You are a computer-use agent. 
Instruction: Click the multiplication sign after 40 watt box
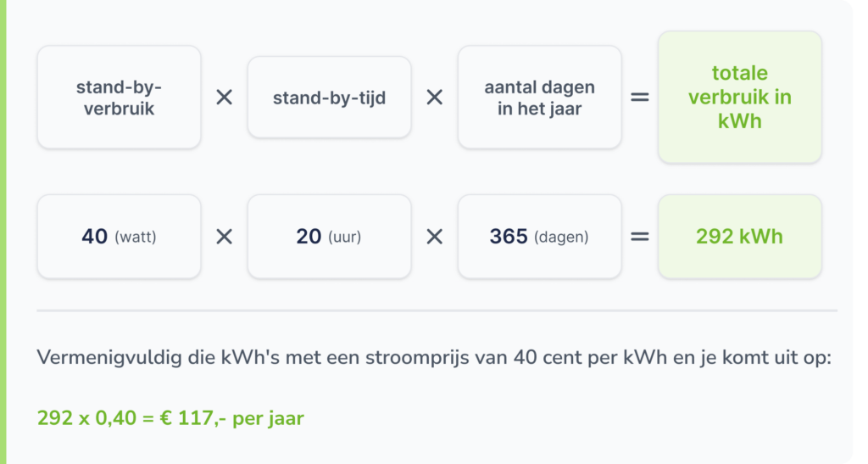click(x=224, y=237)
